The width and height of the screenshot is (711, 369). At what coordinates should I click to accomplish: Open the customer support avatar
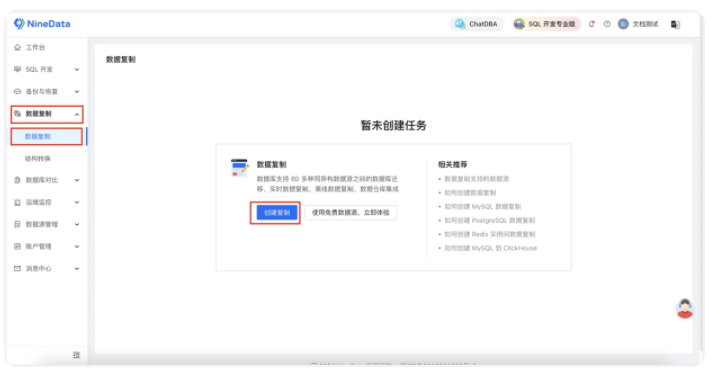685,309
